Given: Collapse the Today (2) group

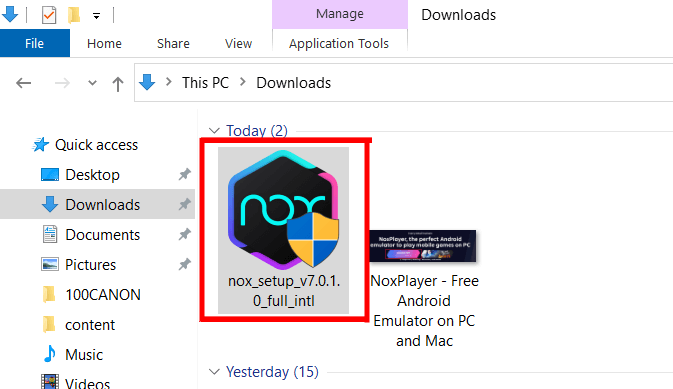Looking at the screenshot, I should point(214,131).
